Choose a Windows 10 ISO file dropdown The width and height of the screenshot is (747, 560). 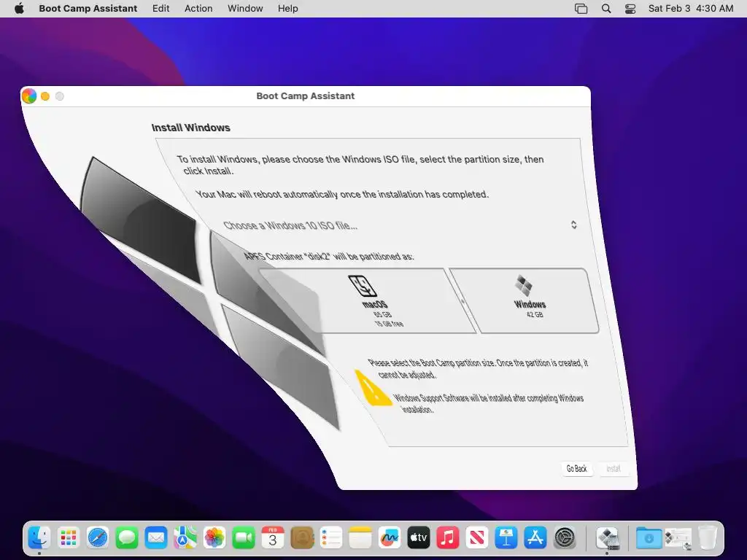400,225
